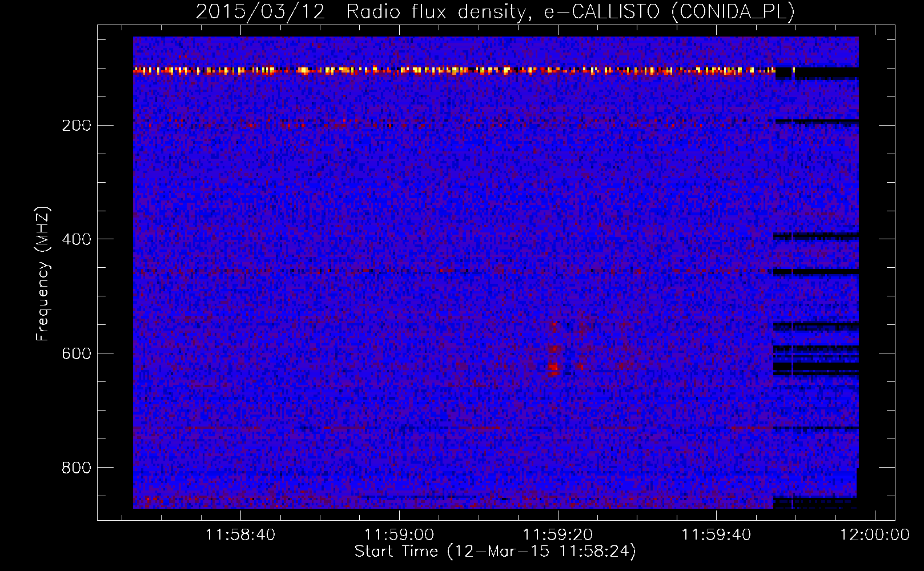
Task: Click the 11:59:40 time tick label
Action: pyautogui.click(x=717, y=534)
